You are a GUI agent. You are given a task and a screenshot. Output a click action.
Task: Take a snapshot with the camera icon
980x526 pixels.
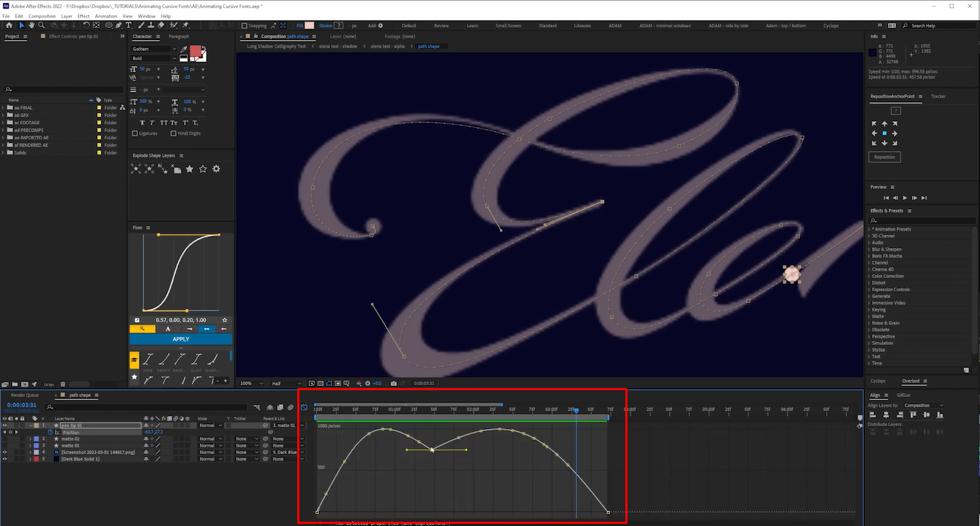click(393, 383)
